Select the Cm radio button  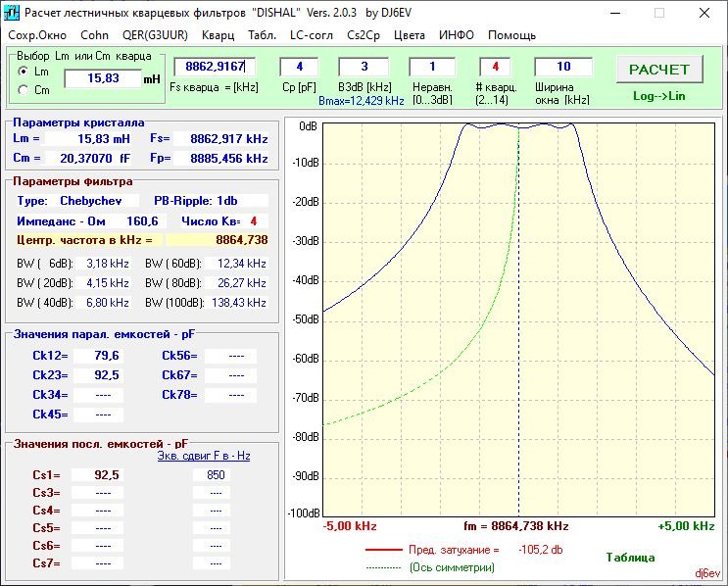[24, 90]
